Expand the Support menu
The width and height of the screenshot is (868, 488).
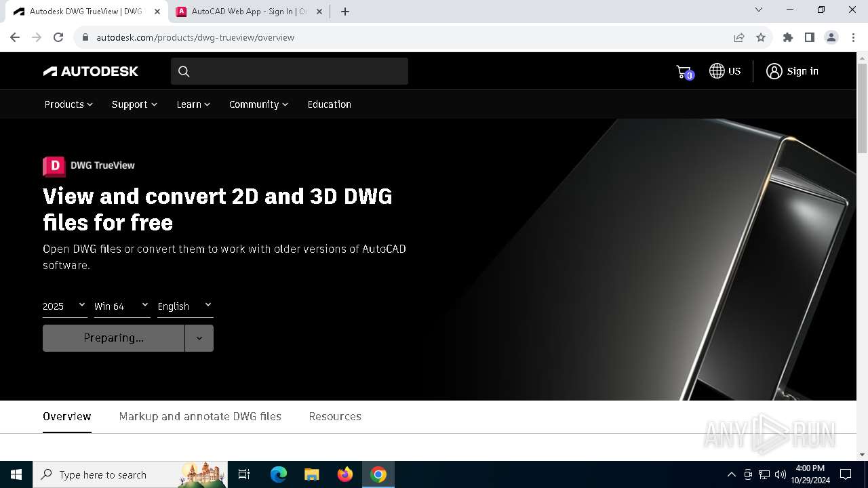click(134, 104)
